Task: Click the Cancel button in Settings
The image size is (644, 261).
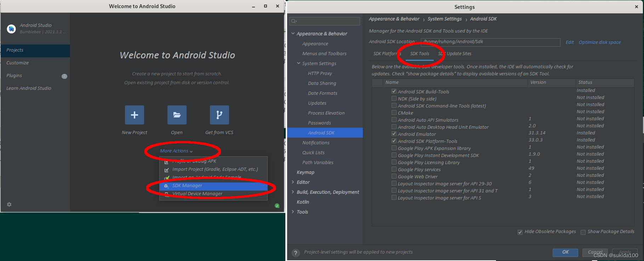Action: point(595,253)
